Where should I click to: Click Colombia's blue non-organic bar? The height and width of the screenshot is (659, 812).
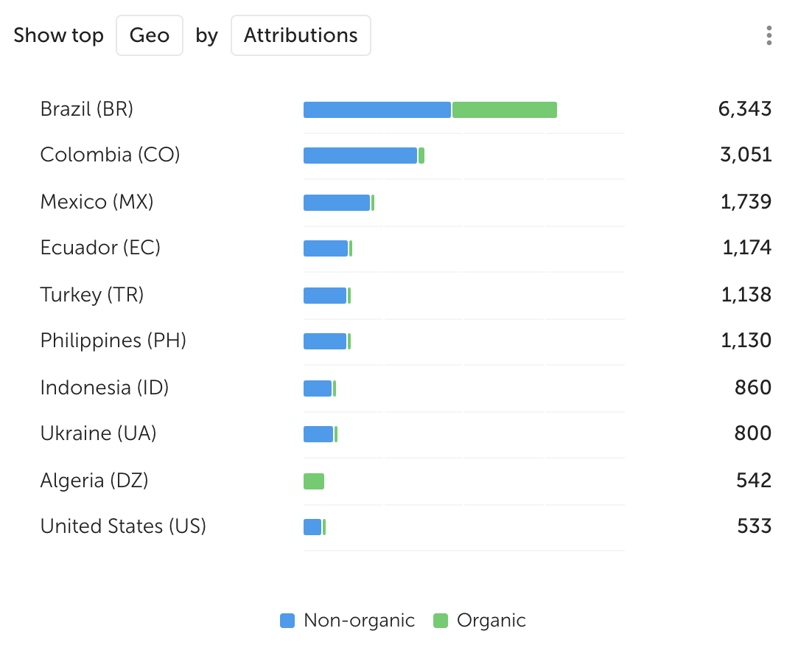(x=360, y=156)
